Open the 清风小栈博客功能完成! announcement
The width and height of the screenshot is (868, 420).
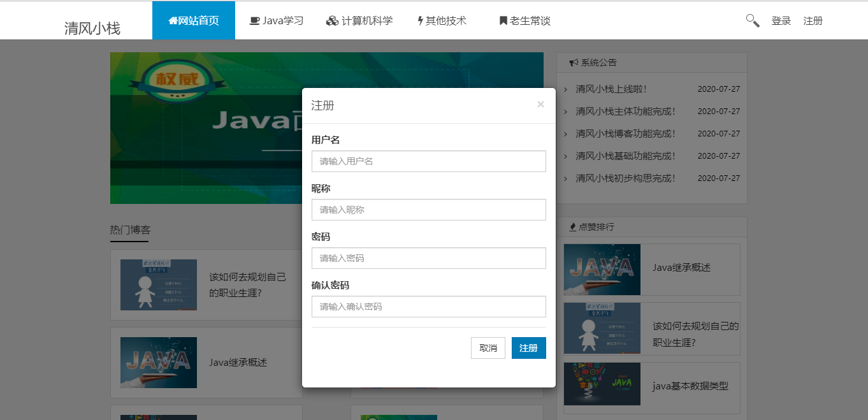625,134
